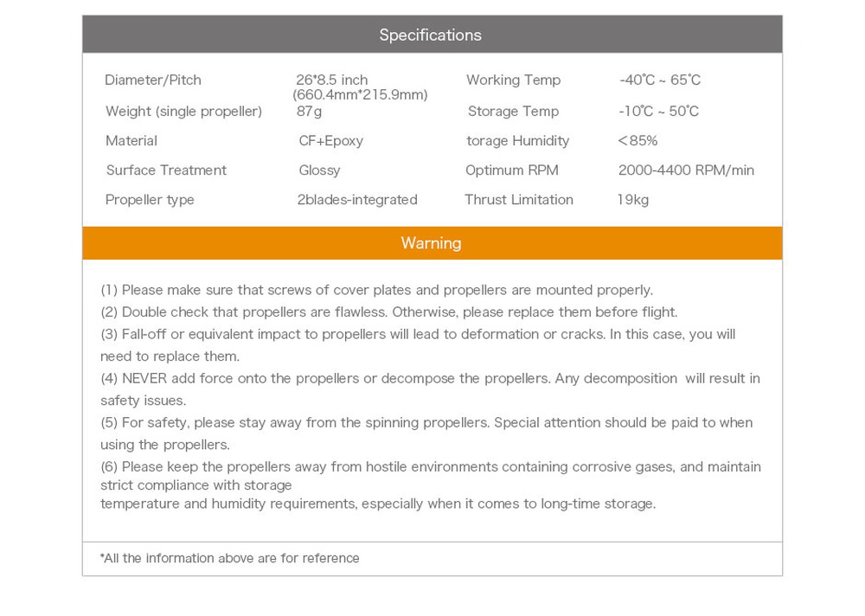Click the Surface Treatment label
The width and height of the screenshot is (865, 616).
click(x=166, y=170)
